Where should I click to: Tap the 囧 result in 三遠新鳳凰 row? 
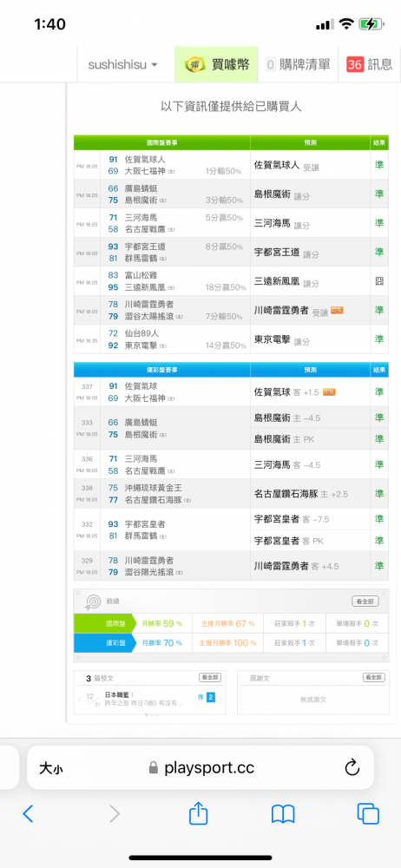379,281
